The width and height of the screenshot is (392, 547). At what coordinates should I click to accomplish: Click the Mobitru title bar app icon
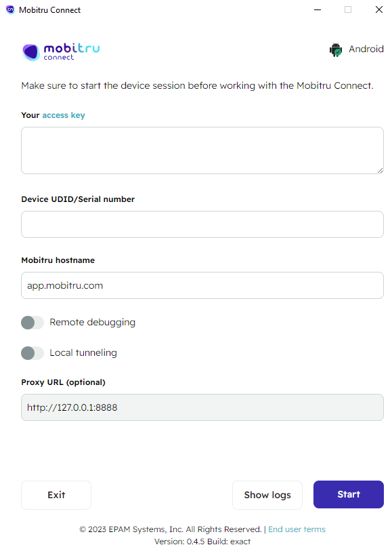click(10, 9)
